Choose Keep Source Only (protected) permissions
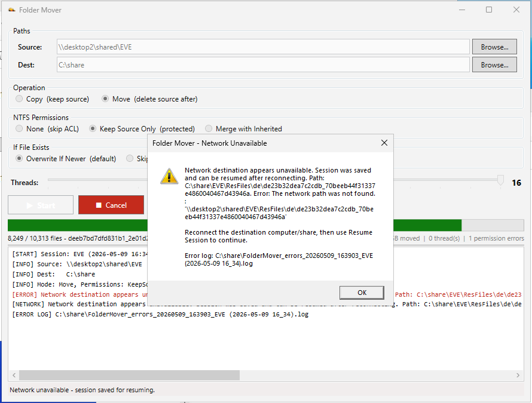The width and height of the screenshot is (532, 403). 142,129
